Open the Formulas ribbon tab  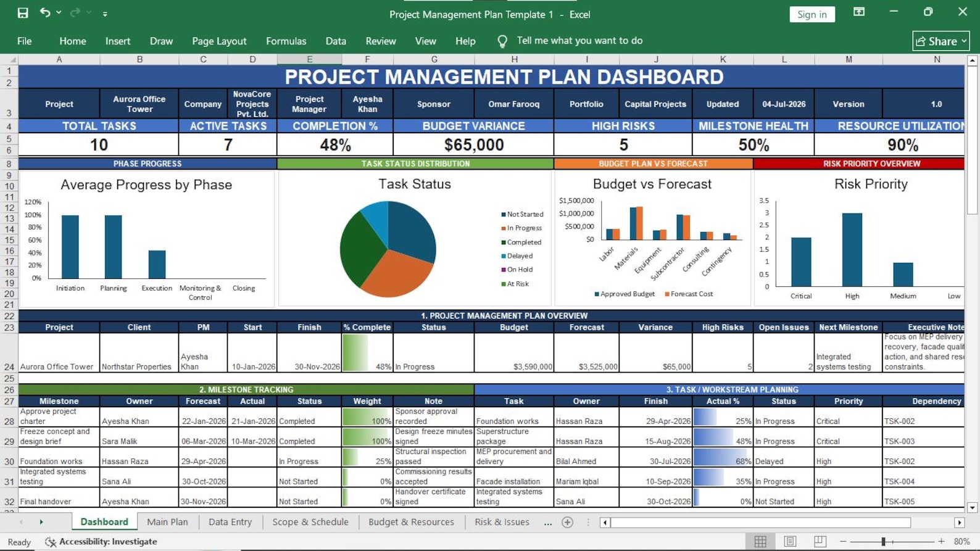286,41
